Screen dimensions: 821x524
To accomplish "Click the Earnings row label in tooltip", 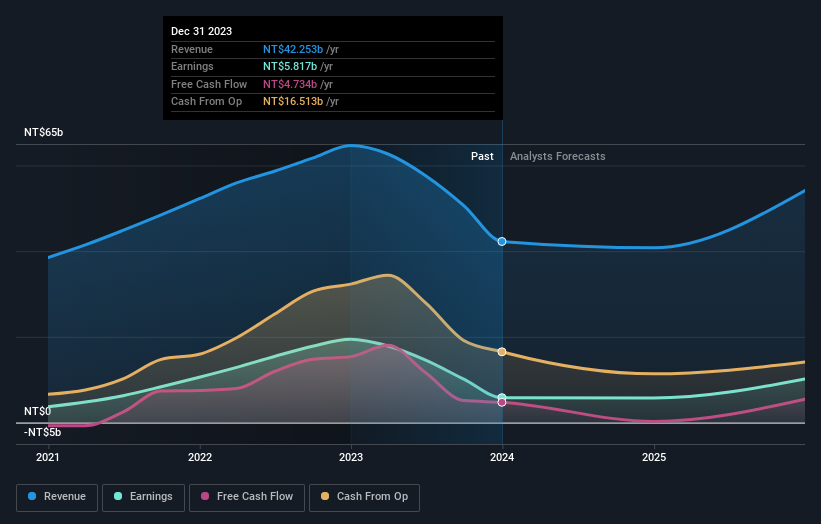I will pyautogui.click(x=192, y=66).
